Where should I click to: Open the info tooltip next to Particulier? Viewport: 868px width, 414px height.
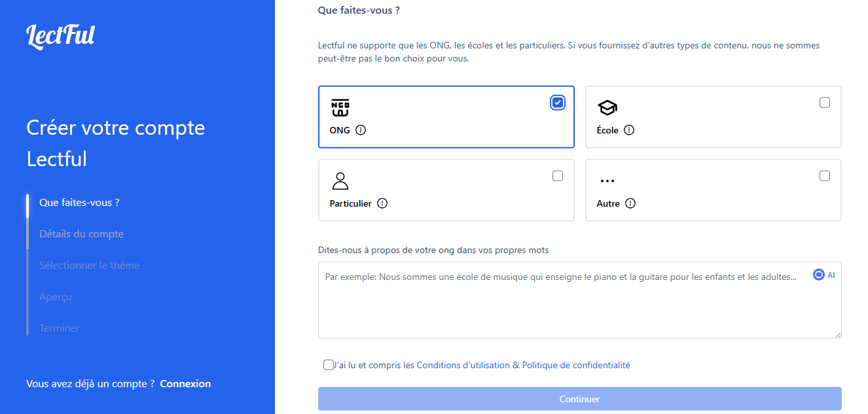tap(383, 203)
